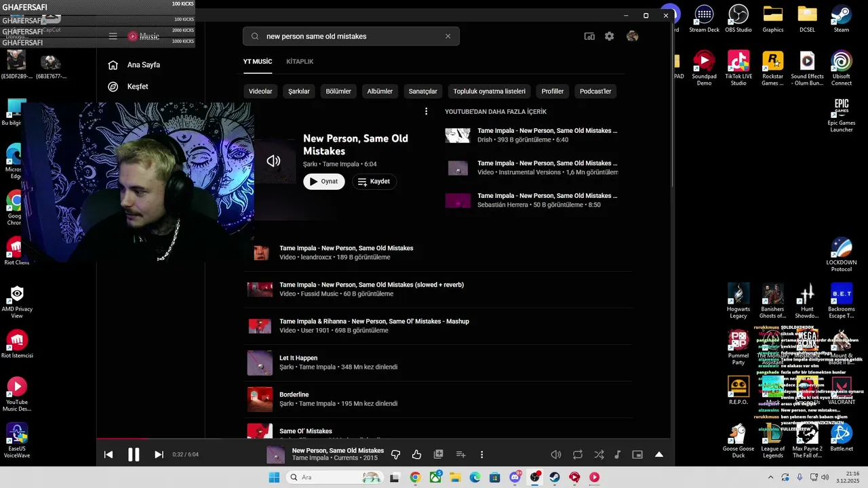Open the Windows Start menu
Viewport: 868px width, 488px height.
274,477
